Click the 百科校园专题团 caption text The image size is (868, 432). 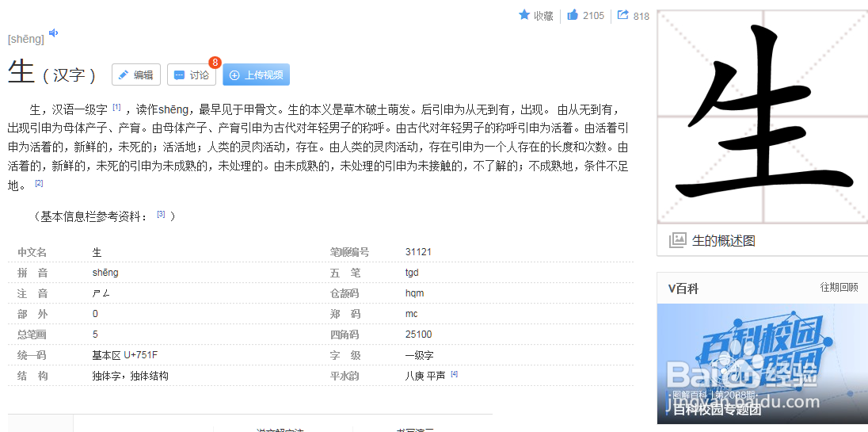pyautogui.click(x=718, y=410)
